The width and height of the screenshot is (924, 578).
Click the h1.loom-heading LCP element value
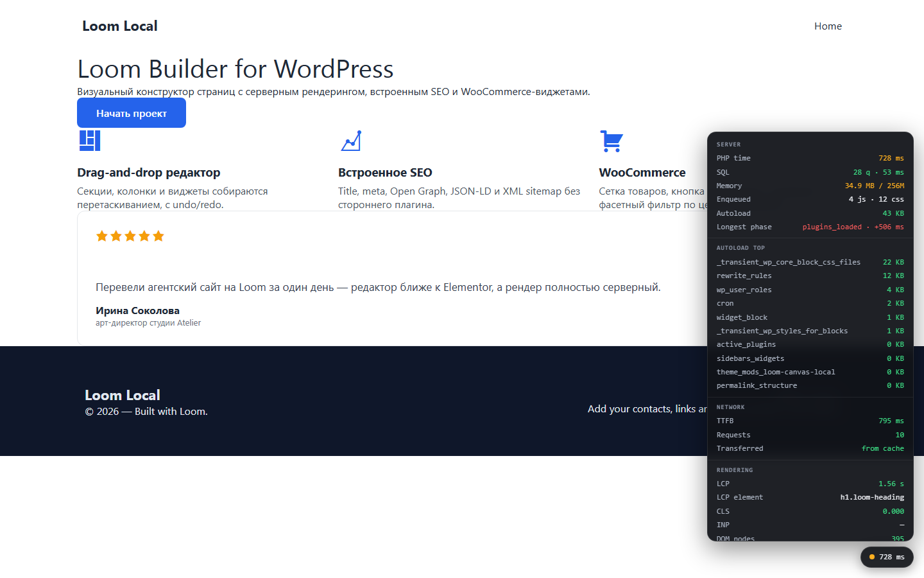(x=872, y=497)
